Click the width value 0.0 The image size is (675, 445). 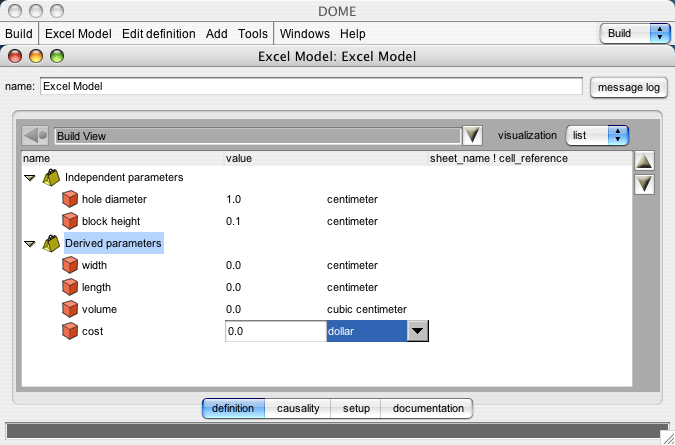tap(233, 265)
